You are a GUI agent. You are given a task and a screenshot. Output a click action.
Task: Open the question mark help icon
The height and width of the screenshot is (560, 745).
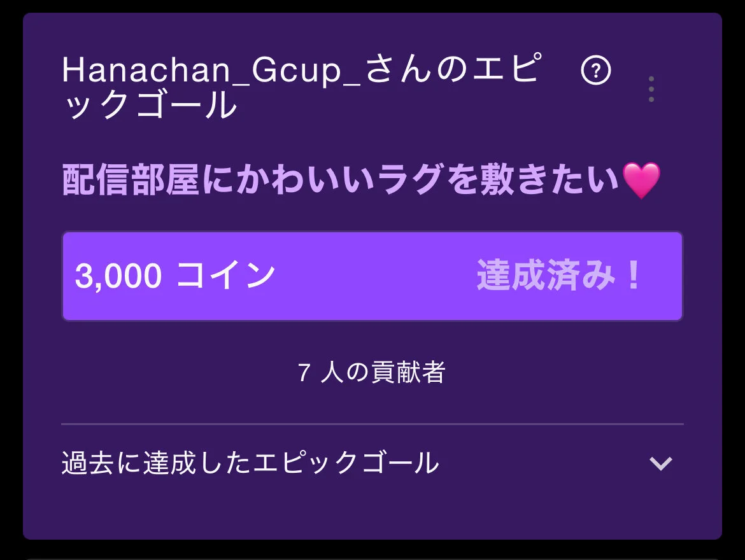596,71
